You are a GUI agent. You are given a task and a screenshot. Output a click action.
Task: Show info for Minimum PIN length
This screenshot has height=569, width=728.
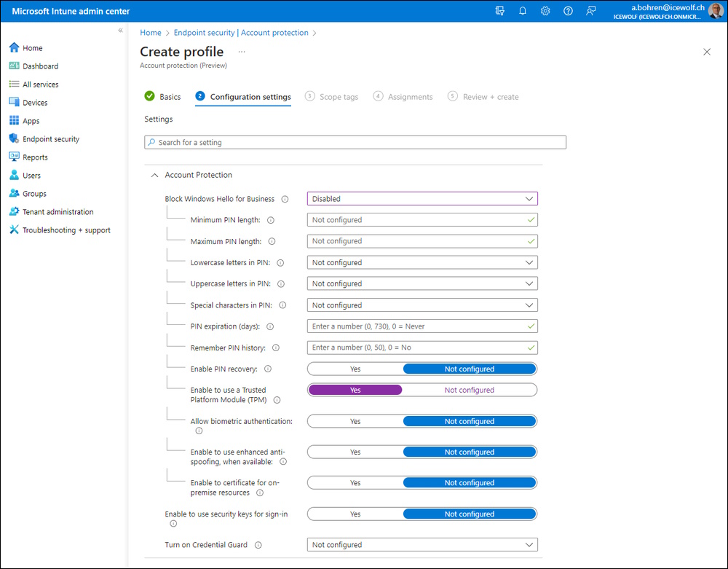pyautogui.click(x=271, y=220)
